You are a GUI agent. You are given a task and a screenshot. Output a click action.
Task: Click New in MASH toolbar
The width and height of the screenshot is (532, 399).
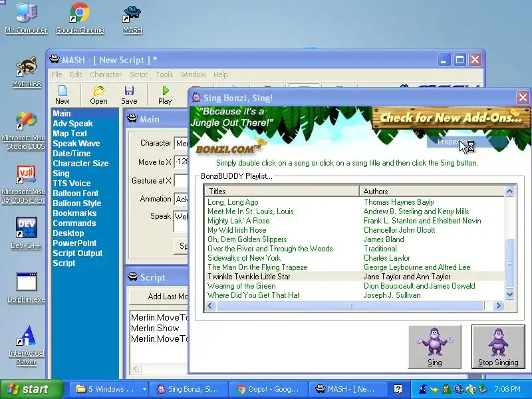(63, 94)
